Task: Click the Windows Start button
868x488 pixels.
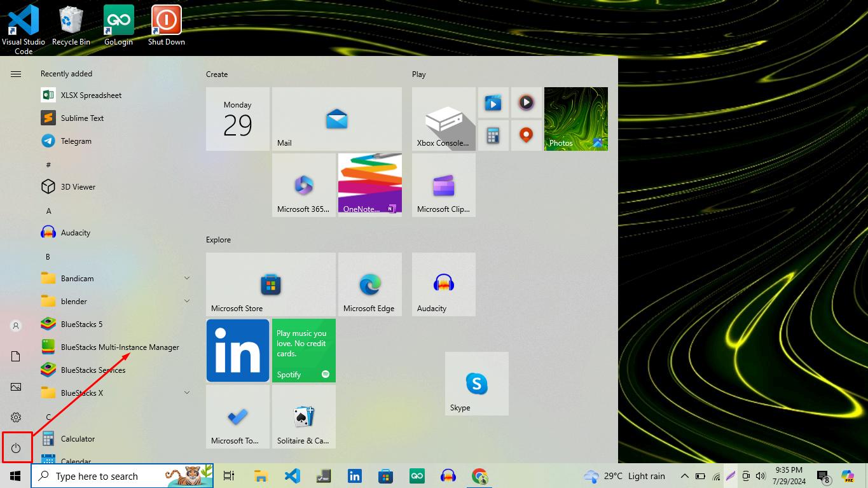Action: point(15,476)
